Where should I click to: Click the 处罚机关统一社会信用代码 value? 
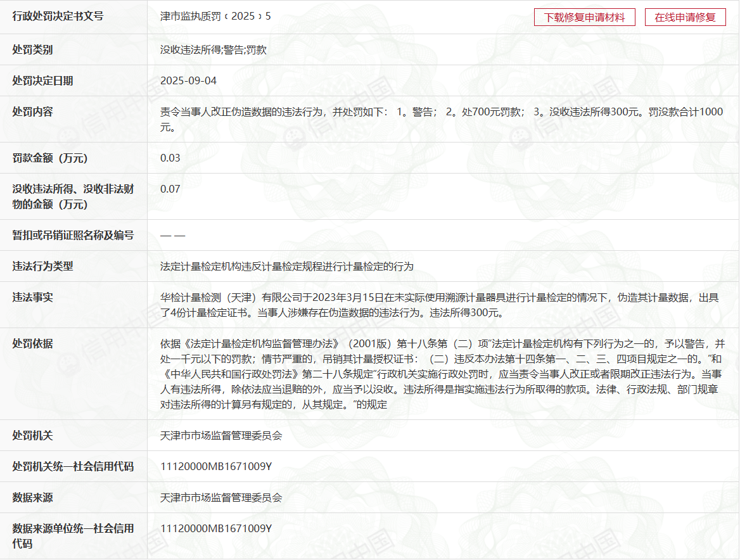216,467
